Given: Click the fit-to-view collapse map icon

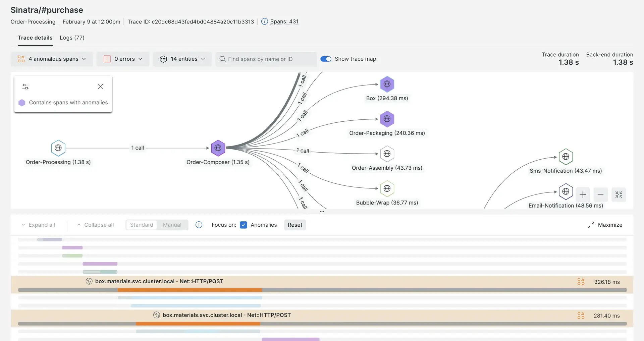Looking at the screenshot, I should pyautogui.click(x=619, y=194).
